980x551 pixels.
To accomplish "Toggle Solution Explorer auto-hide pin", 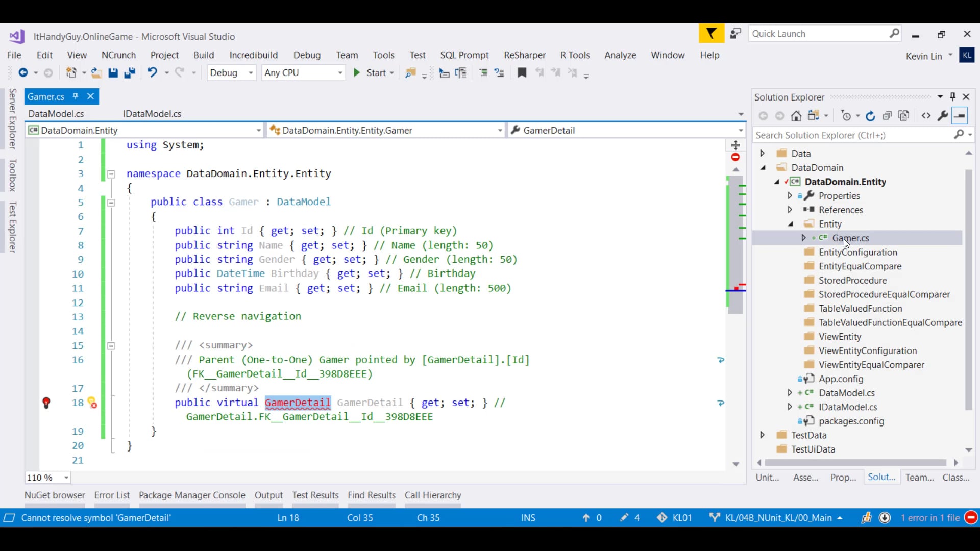I will coord(952,97).
